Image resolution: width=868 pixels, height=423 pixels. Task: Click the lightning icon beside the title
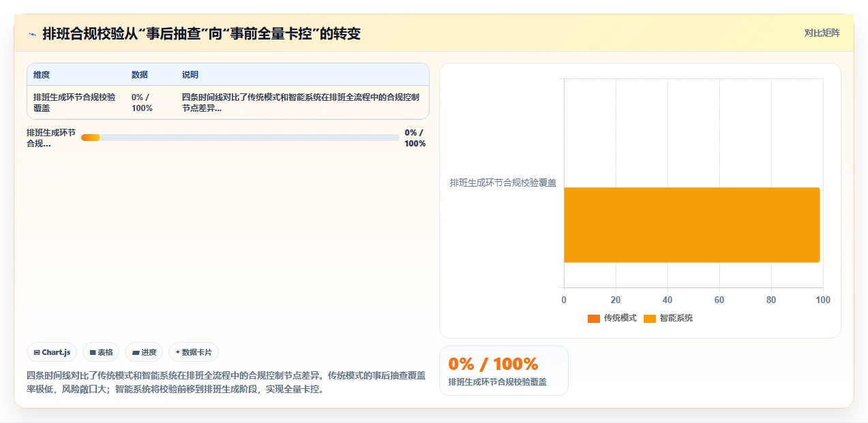point(32,33)
